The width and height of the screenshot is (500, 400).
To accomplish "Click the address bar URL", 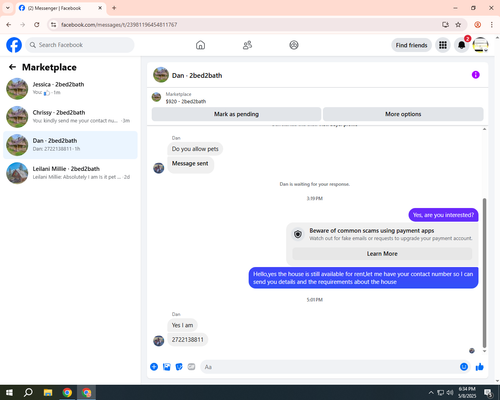I will pos(119,25).
